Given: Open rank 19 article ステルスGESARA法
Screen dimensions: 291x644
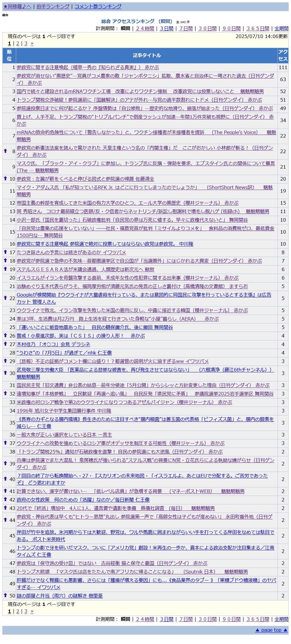Looking at the screenshot, I should pos(85,269).
